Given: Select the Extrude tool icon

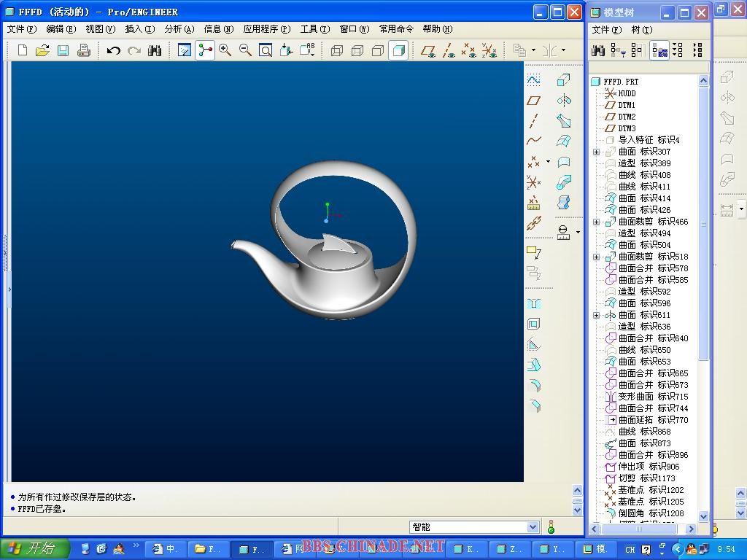Looking at the screenshot, I should click(x=563, y=80).
